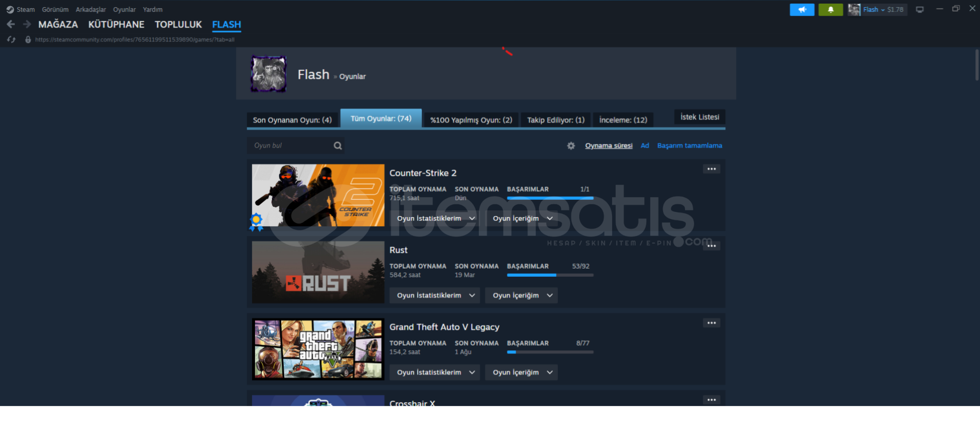Click Rust achievements progress bar 53/92

[x=550, y=275]
